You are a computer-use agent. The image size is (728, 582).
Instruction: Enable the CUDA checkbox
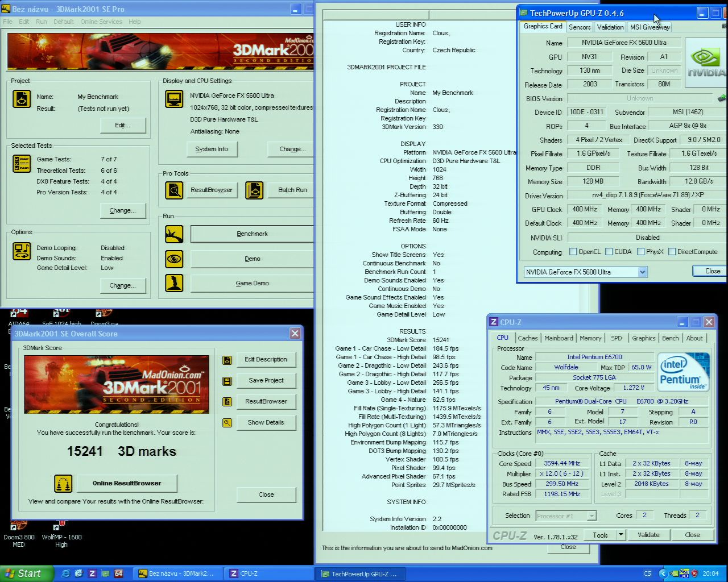pyautogui.click(x=609, y=252)
